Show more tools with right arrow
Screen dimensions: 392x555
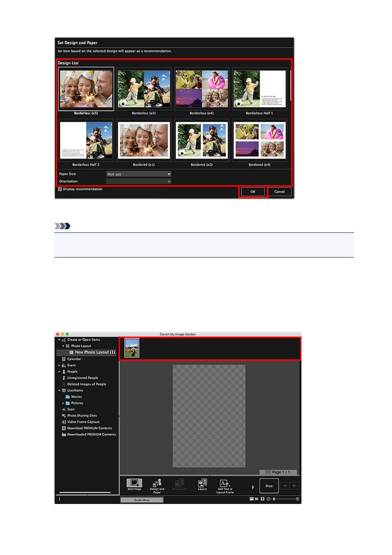pos(253,487)
